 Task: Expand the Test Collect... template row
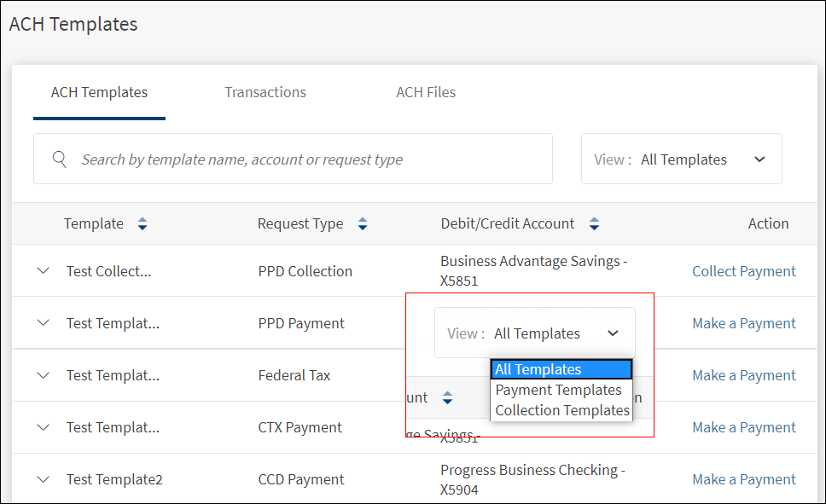[44, 271]
